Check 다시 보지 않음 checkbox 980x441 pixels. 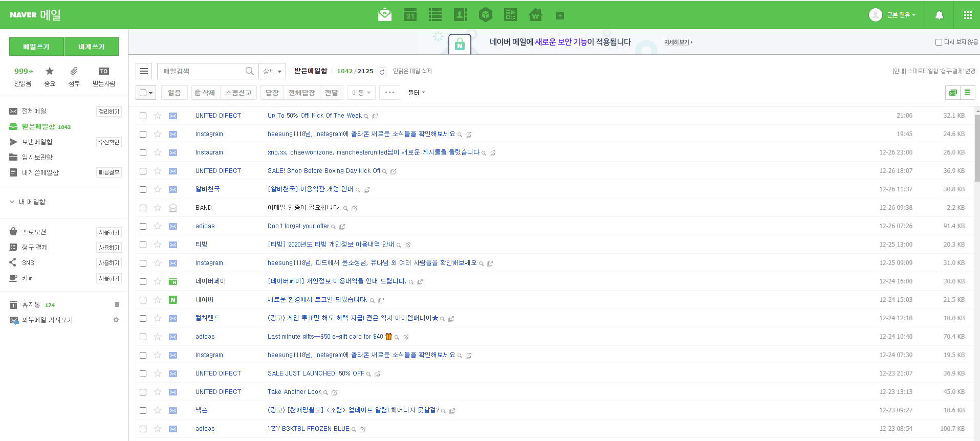[939, 42]
